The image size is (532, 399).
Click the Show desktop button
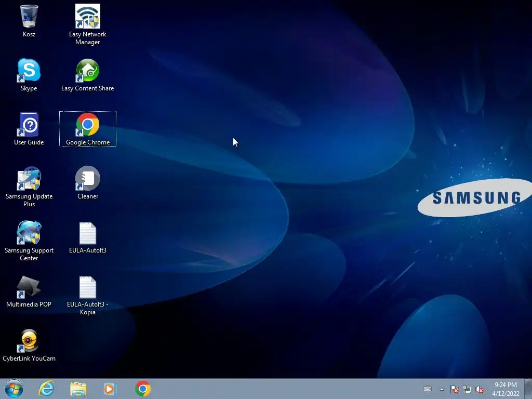point(528,389)
